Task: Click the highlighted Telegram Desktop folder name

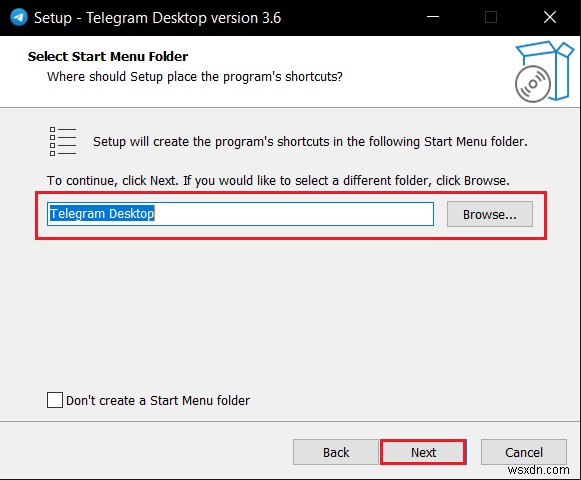Action: pyautogui.click(x=102, y=213)
